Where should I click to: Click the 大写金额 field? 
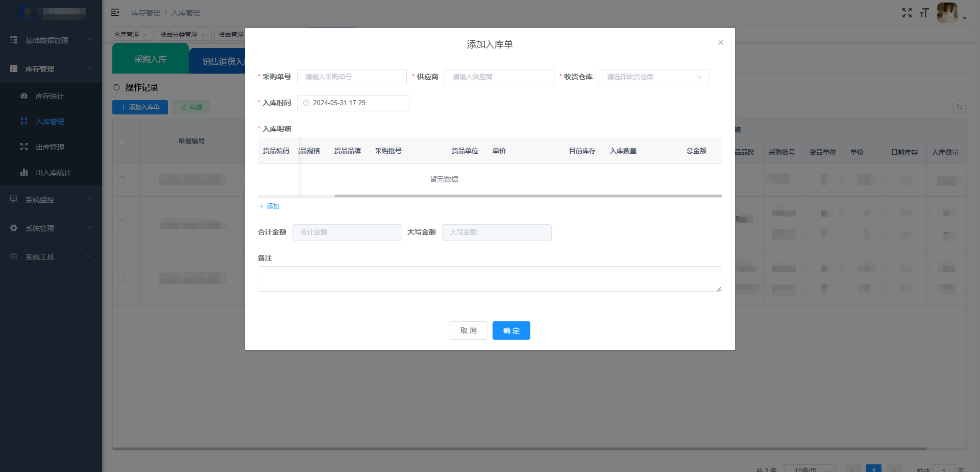[x=497, y=232]
